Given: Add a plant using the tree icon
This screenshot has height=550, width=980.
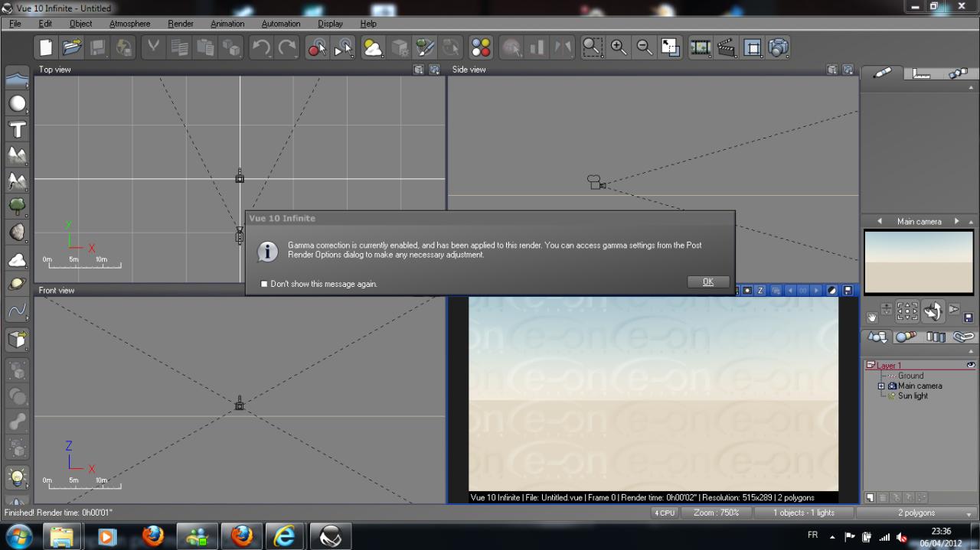Looking at the screenshot, I should point(17,206).
